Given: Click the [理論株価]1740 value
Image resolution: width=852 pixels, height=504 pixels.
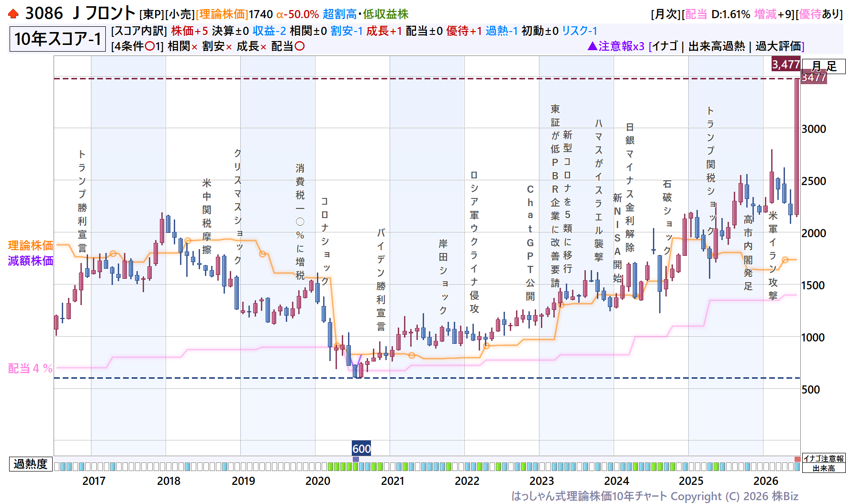Looking at the screenshot, I should (234, 15).
